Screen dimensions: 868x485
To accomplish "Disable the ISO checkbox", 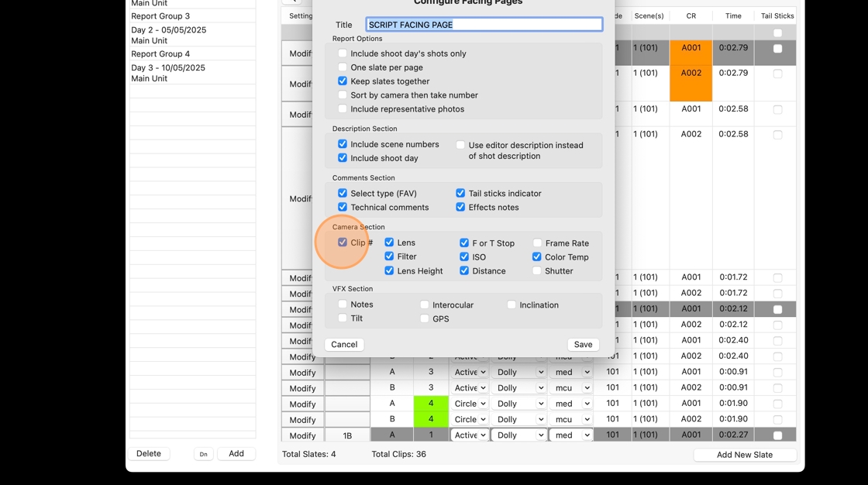I will coord(464,257).
